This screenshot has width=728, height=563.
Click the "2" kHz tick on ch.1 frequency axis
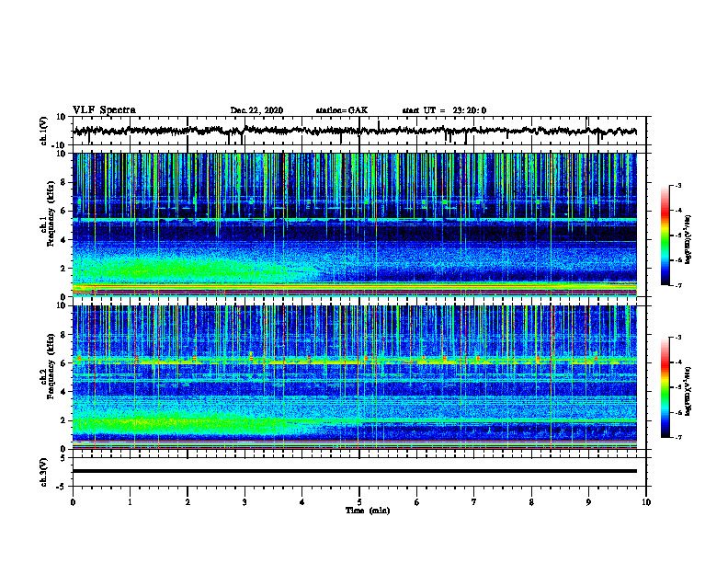[63, 269]
